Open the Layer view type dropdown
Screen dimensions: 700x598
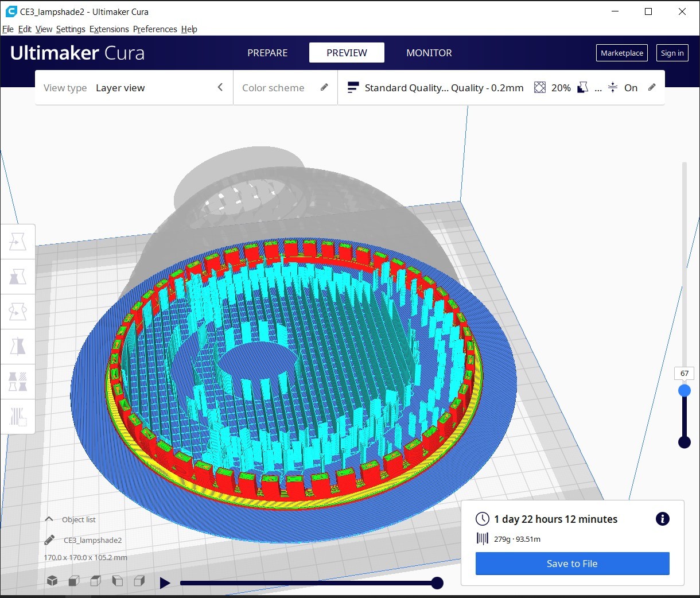134,88
